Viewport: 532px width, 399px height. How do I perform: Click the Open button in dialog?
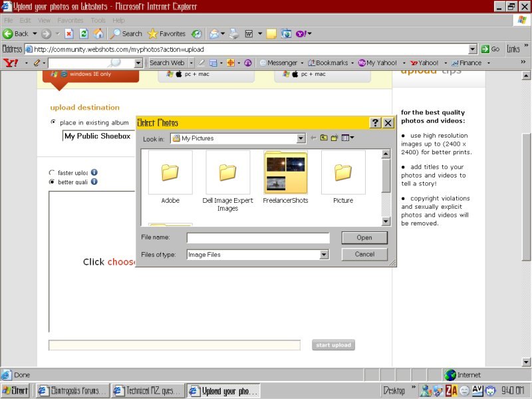[364, 237]
